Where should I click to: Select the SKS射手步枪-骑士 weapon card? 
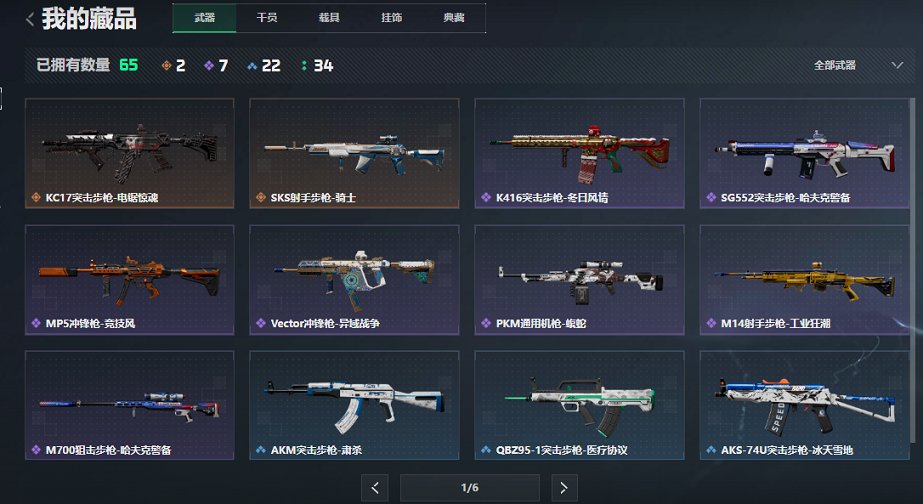click(354, 153)
